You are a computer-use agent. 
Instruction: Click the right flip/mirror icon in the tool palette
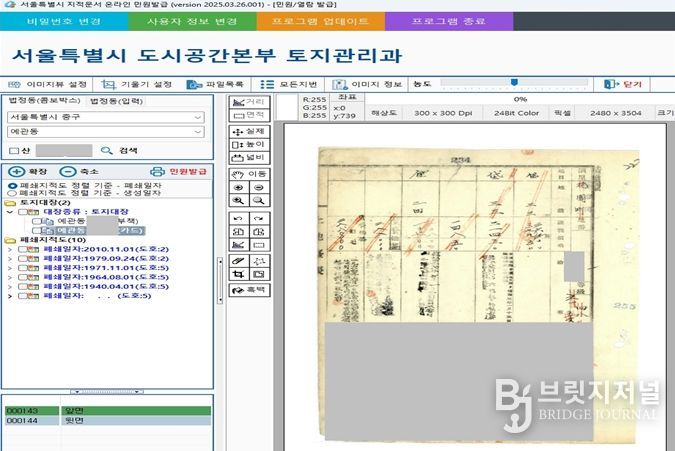tap(259, 232)
